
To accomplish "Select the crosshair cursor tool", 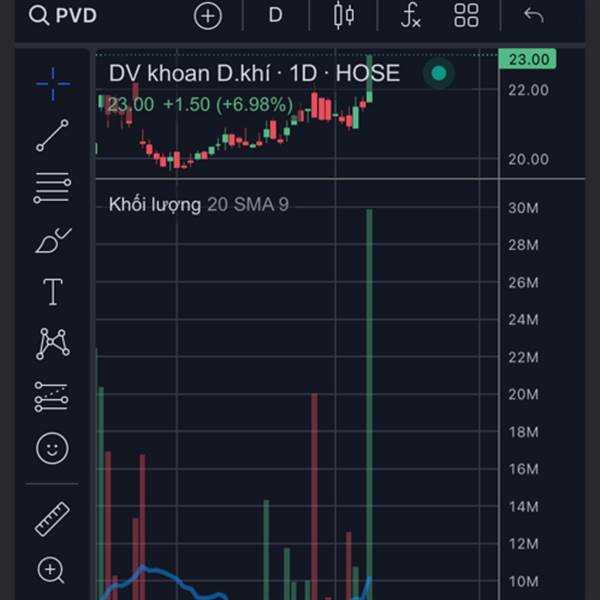I will (52, 84).
